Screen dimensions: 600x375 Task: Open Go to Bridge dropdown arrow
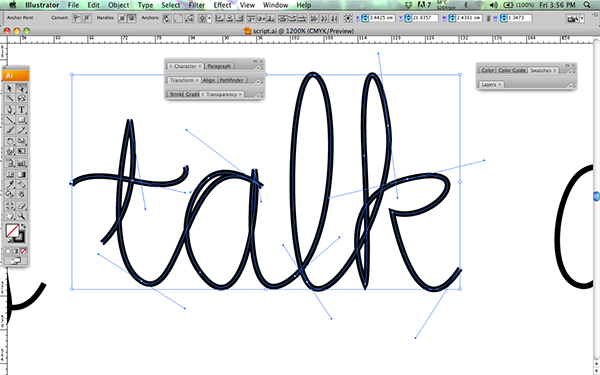pos(582,18)
